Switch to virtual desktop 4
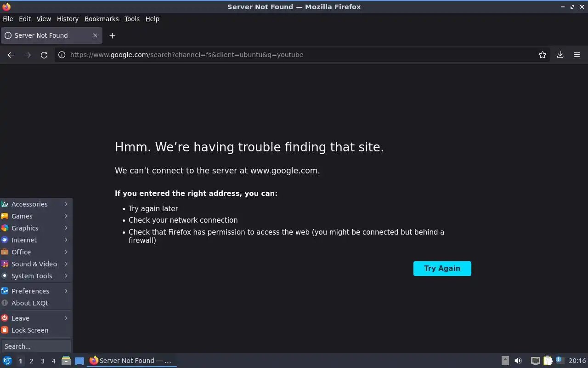Viewport: 588px width, 368px height. [x=53, y=361]
